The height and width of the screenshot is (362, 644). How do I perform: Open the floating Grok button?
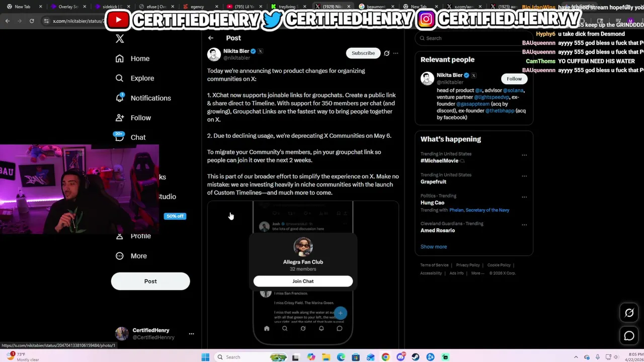click(x=629, y=313)
